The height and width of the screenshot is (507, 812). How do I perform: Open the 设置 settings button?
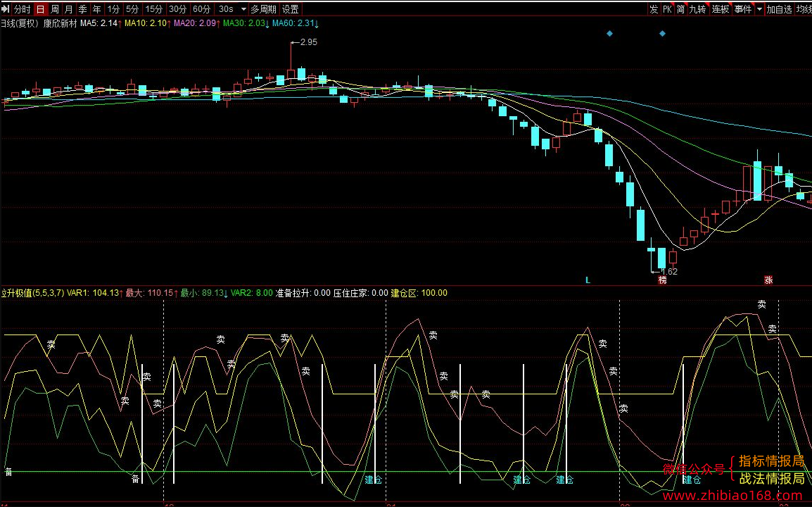(x=290, y=9)
